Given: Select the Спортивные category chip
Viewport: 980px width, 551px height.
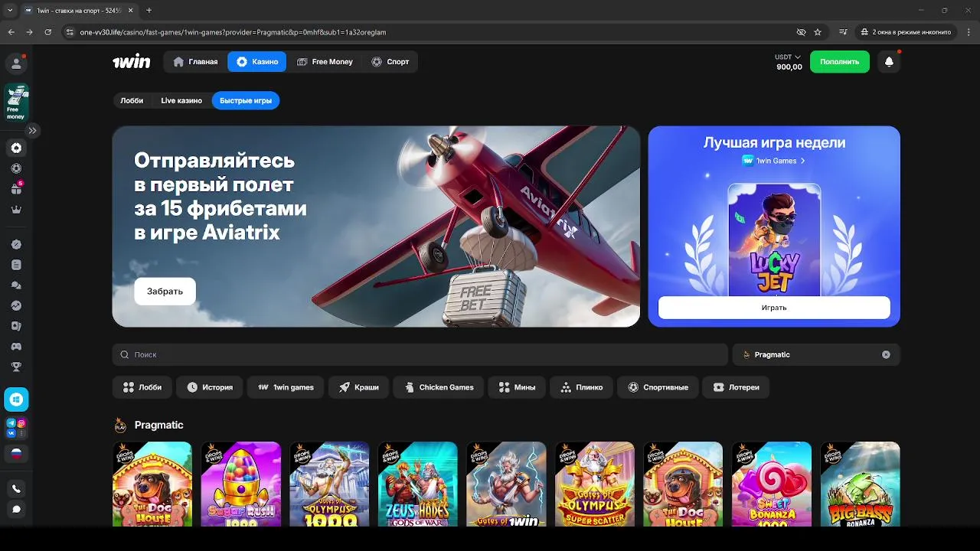Looking at the screenshot, I should tap(658, 387).
